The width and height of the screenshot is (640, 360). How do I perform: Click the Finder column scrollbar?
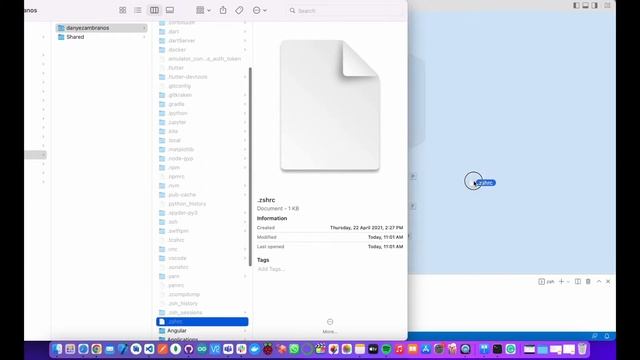pos(250,167)
